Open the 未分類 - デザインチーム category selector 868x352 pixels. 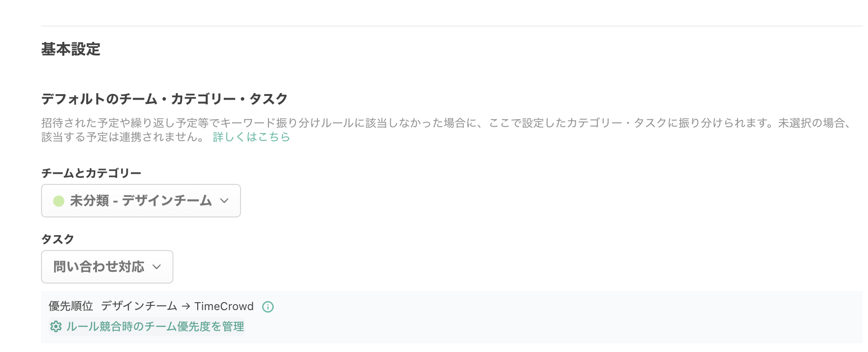coord(140,201)
